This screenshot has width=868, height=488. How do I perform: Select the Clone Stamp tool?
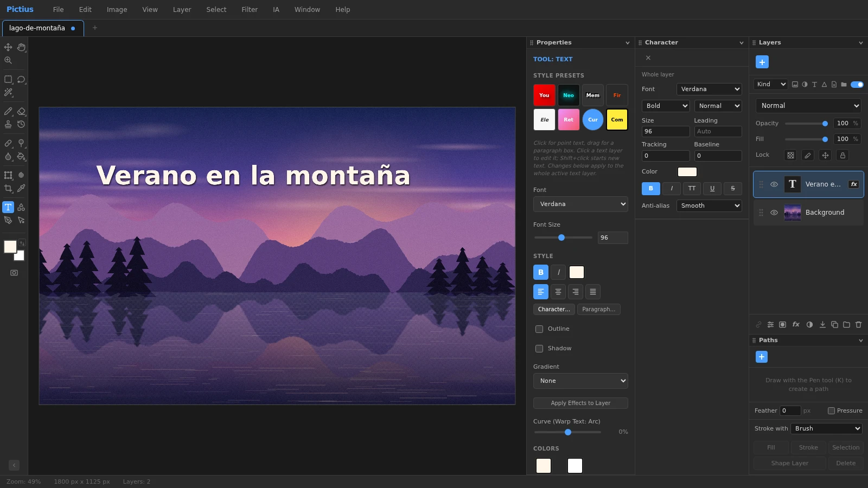click(x=8, y=124)
